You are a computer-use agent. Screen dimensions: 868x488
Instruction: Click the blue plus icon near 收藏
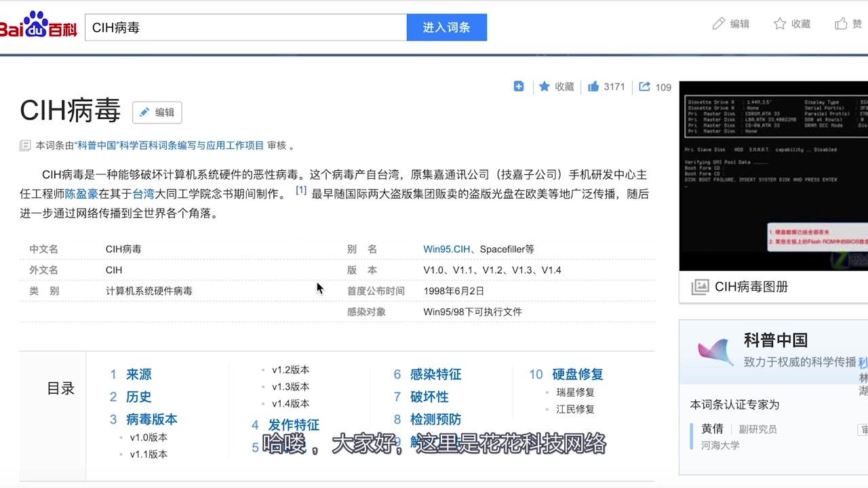click(x=519, y=86)
